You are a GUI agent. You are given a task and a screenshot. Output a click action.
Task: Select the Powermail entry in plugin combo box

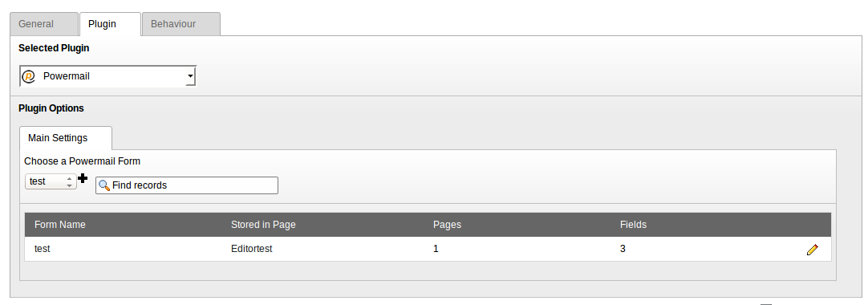(108, 76)
